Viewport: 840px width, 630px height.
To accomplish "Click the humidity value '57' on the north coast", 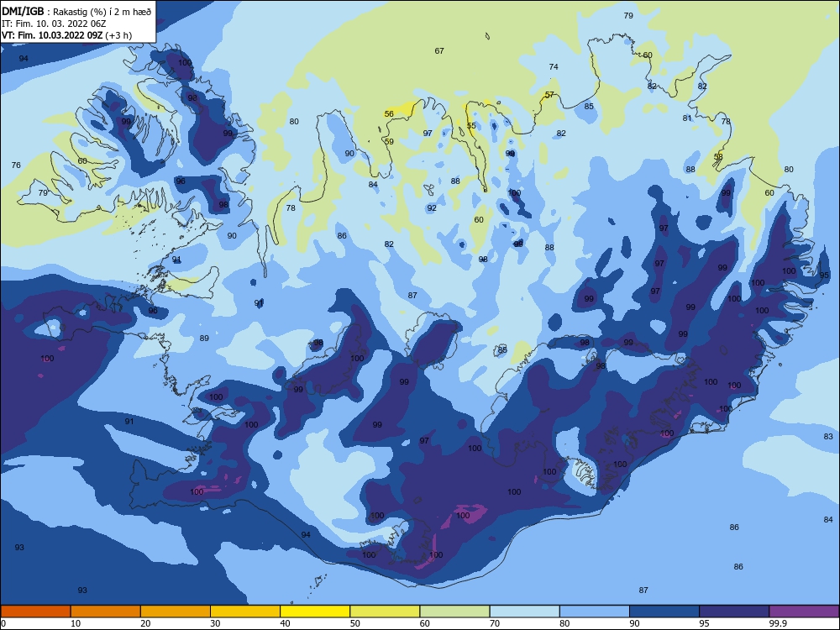I will coord(549,95).
